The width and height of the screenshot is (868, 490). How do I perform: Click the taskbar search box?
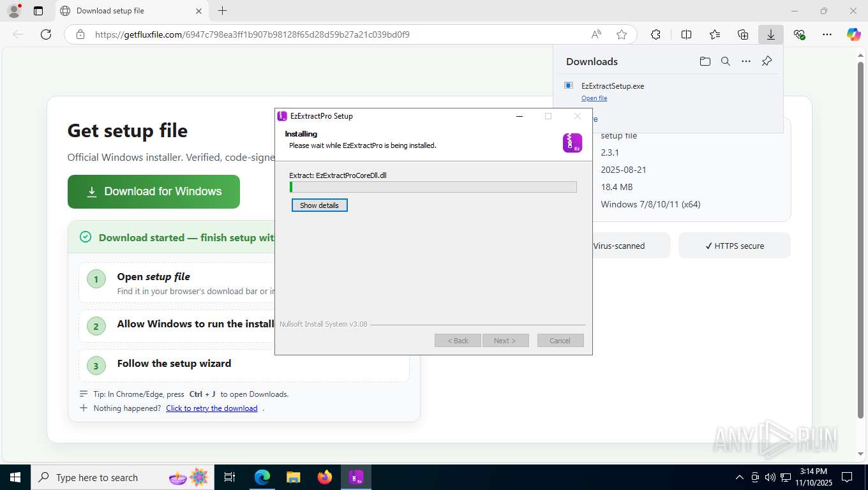point(123,477)
